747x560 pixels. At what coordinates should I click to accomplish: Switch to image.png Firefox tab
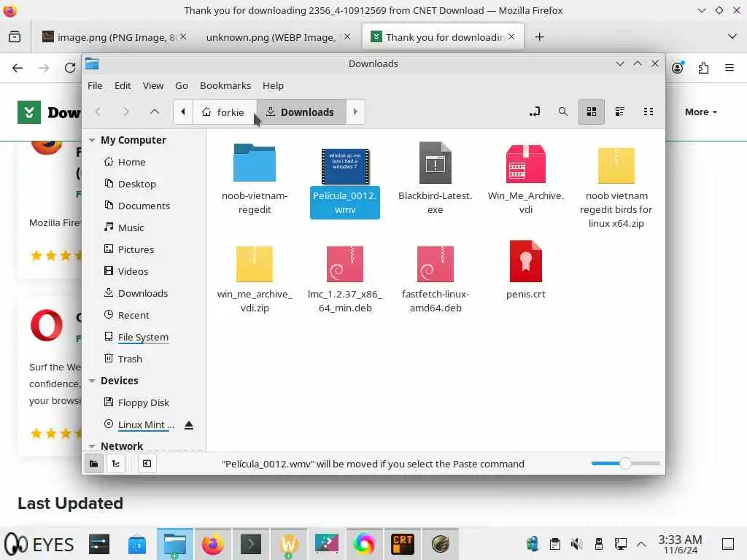(115, 37)
